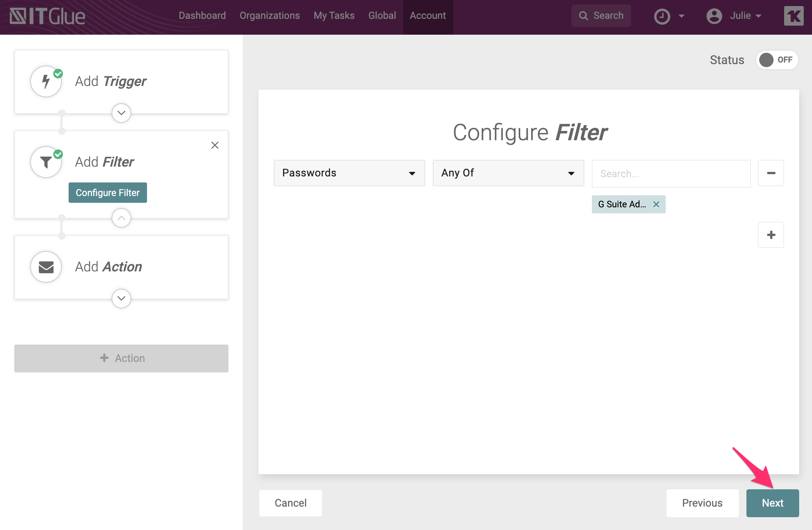Click the filter value Search field
This screenshot has width=812, height=530.
tap(671, 174)
